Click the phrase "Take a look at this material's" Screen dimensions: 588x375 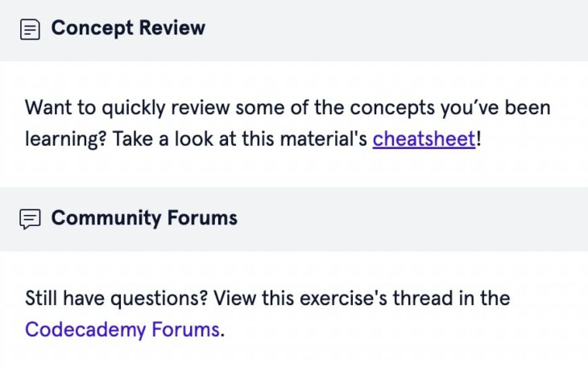pyautogui.click(x=241, y=138)
